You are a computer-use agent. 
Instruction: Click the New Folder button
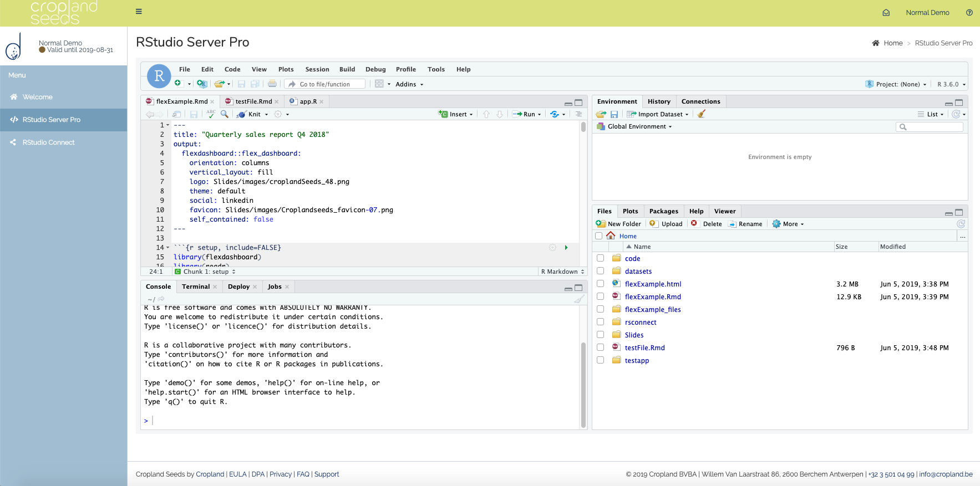click(x=618, y=224)
